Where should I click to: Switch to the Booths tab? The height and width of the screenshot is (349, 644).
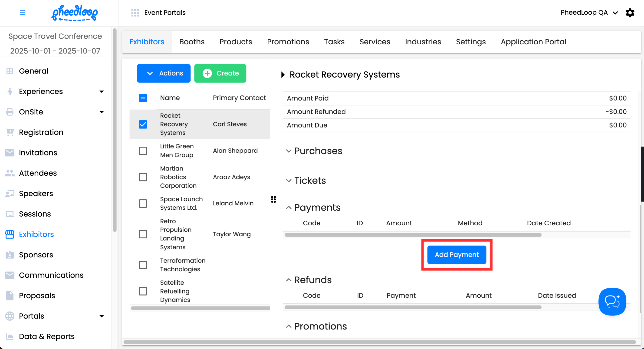tap(192, 42)
